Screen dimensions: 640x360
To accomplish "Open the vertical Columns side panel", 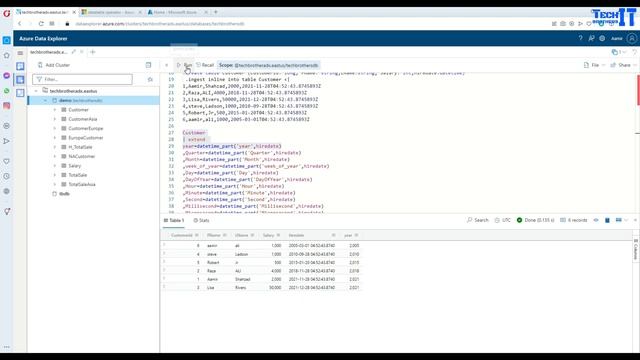I will 636,249.
